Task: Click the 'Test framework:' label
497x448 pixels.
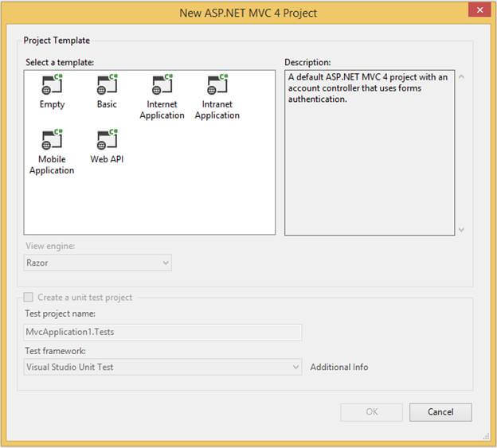Action: coord(56,351)
